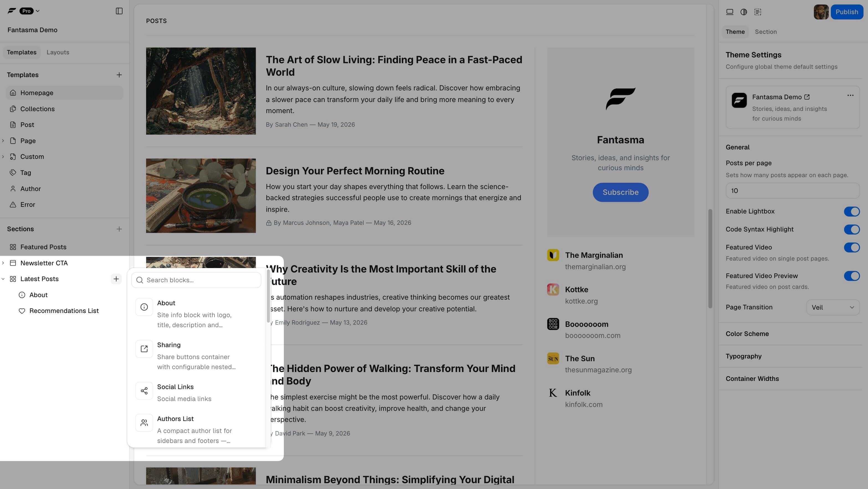This screenshot has height=489, width=868.
Task: Focus the Search blocks input field
Action: pyautogui.click(x=196, y=280)
